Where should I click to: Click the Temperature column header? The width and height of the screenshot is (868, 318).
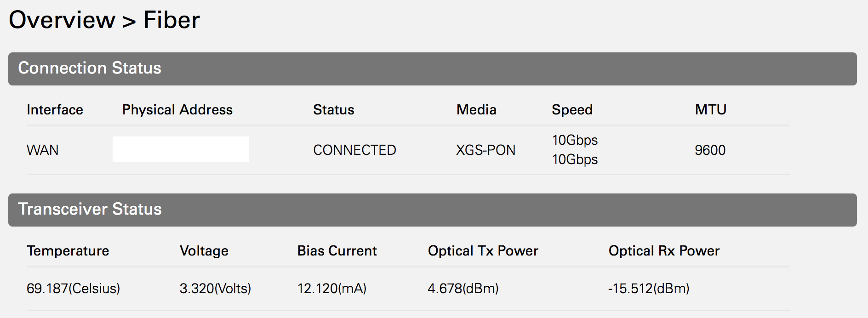tap(68, 251)
